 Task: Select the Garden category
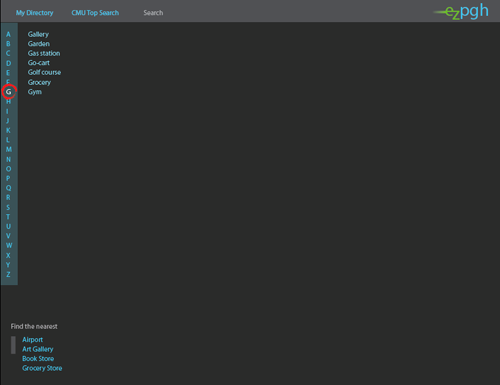(x=39, y=44)
